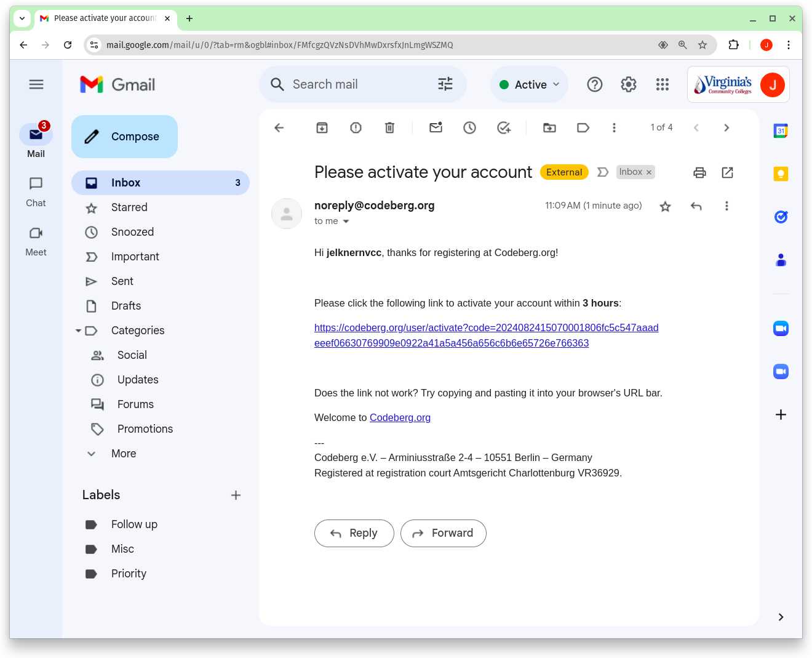Click the Compose button

pyautogui.click(x=124, y=137)
